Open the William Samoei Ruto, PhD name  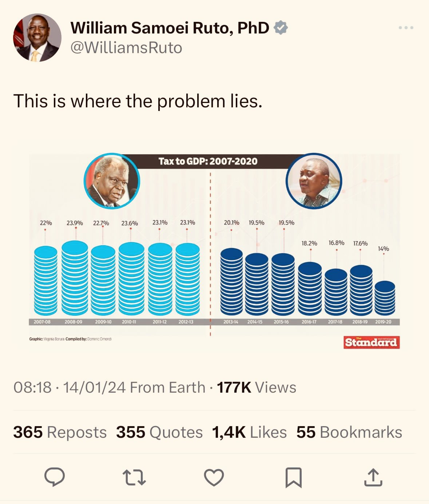pyautogui.click(x=170, y=28)
